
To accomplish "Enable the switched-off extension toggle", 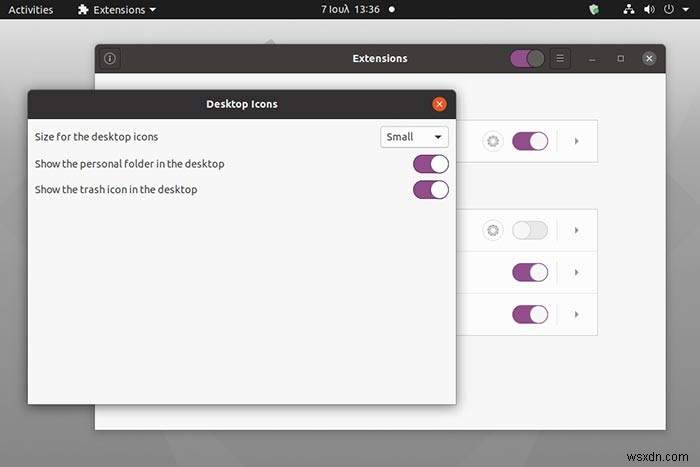I will tap(530, 230).
